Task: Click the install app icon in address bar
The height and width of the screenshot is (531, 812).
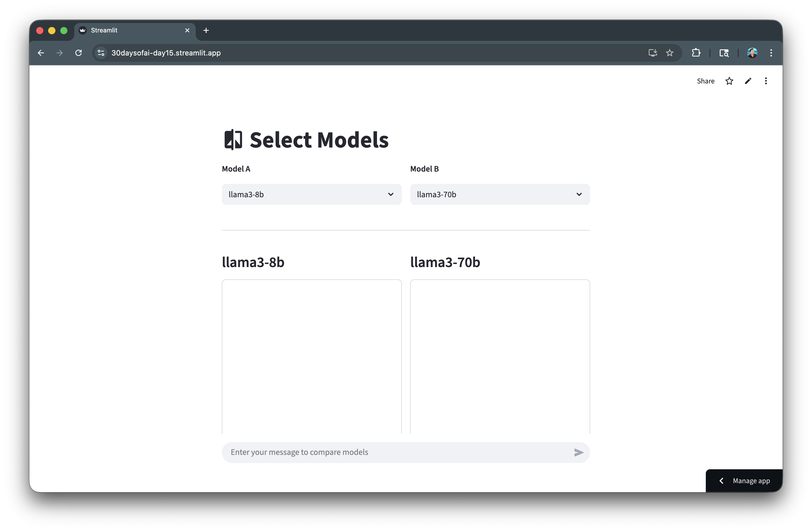Action: click(x=653, y=53)
